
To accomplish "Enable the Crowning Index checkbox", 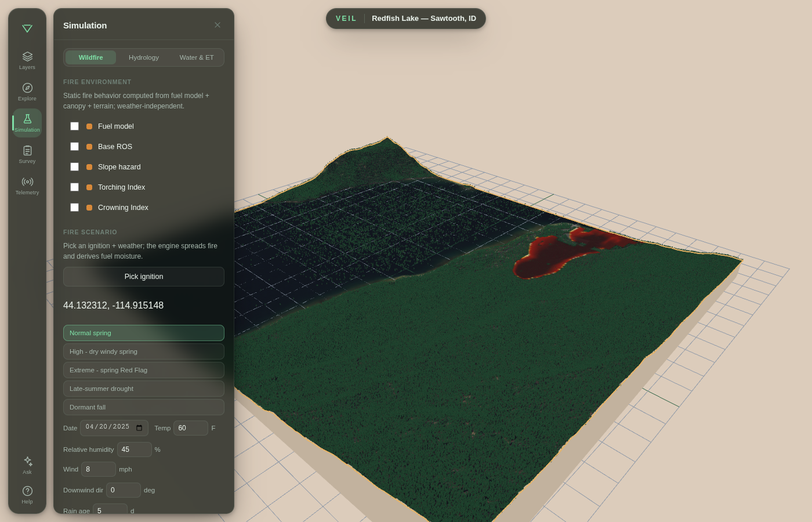I will [x=74, y=207].
